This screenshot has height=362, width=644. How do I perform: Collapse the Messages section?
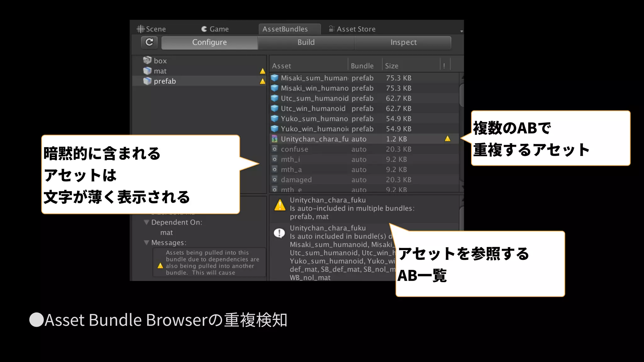147,243
